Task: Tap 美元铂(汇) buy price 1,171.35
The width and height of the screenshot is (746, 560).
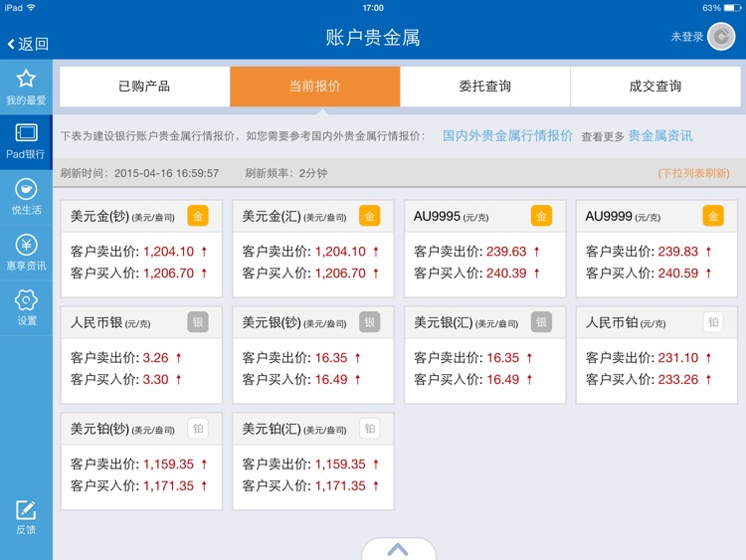Action: click(x=340, y=485)
